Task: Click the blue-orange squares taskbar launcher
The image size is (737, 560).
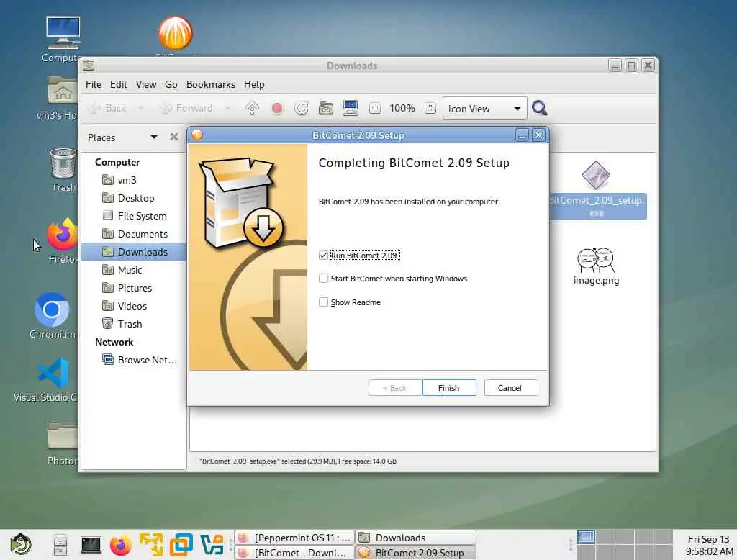Action: click(181, 544)
